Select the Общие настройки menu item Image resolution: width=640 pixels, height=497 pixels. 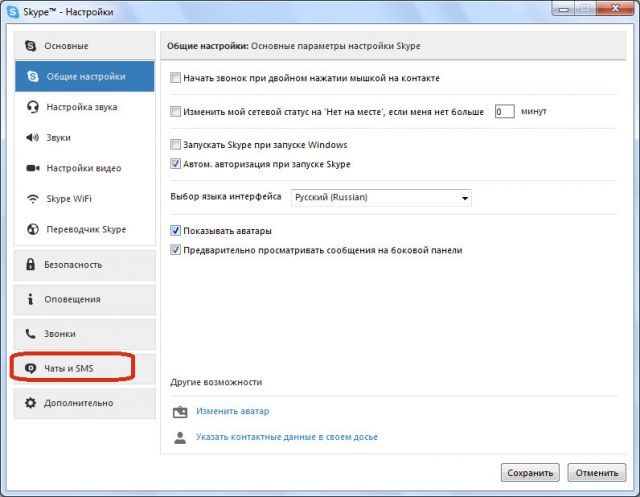tap(85, 76)
